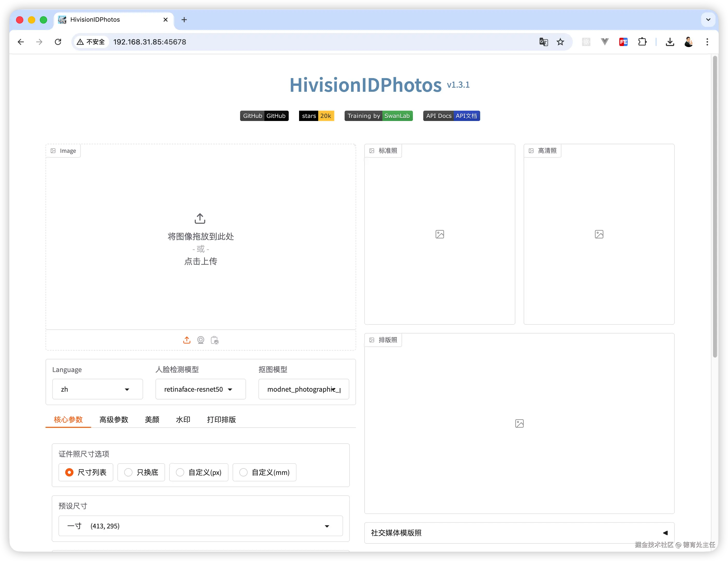Choose the paste-from-clipboard icon
The height and width of the screenshot is (561, 728).
pos(215,340)
